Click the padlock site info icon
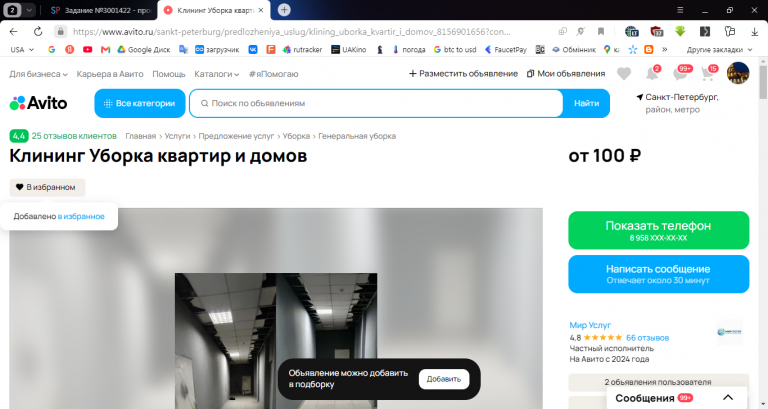 60,31
